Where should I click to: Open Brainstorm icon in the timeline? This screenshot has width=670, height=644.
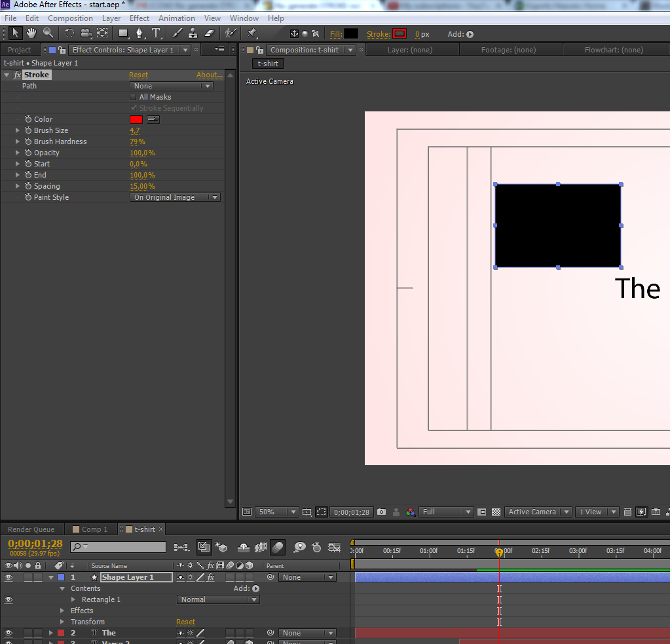pyautogui.click(x=299, y=548)
